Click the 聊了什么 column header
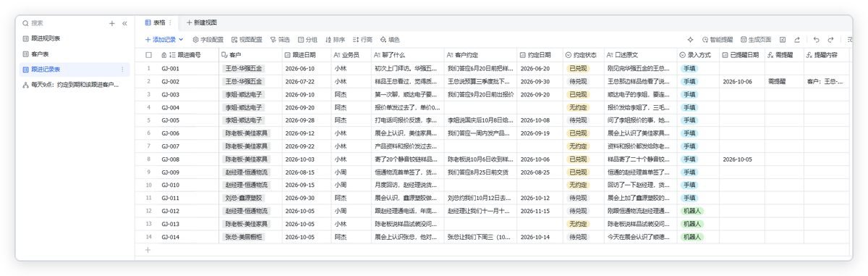Image resolution: width=868 pixels, height=276 pixels. point(407,54)
